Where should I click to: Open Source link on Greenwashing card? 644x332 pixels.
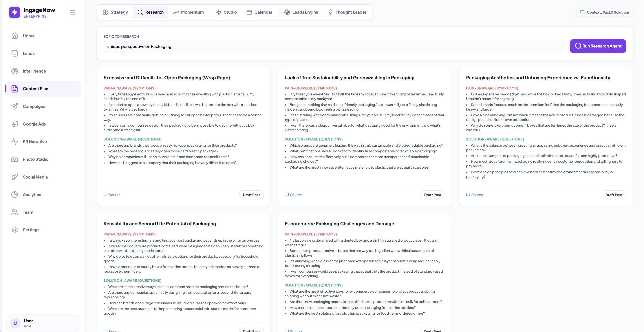(293, 195)
